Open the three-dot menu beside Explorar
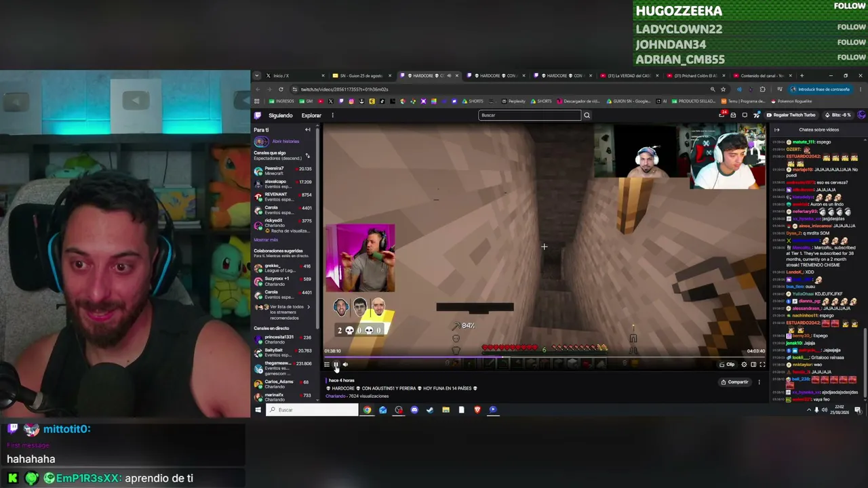 pyautogui.click(x=332, y=115)
